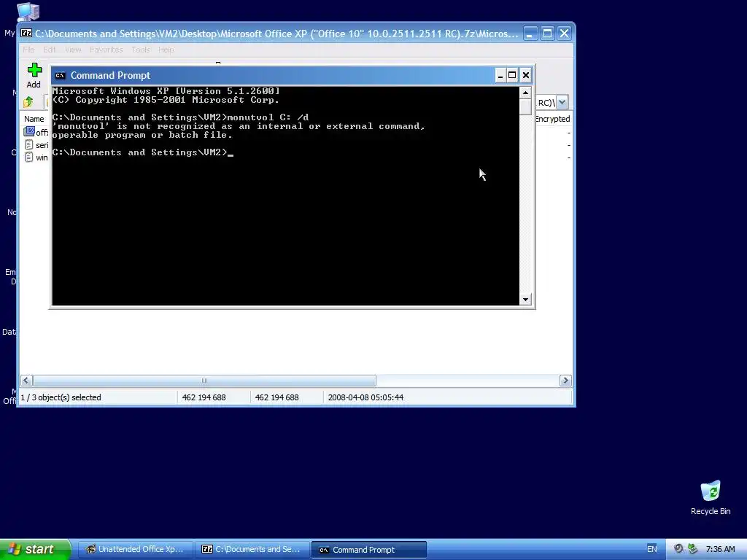Click the 7:36 AM taskbar clock
747x560 pixels.
(720, 549)
